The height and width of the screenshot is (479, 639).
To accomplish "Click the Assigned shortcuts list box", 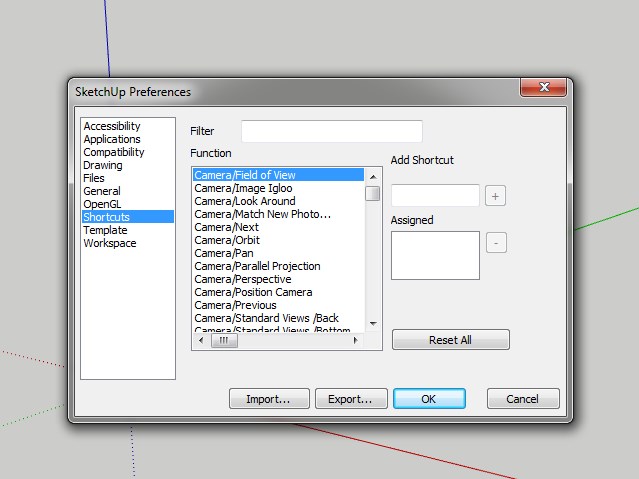I will (435, 256).
